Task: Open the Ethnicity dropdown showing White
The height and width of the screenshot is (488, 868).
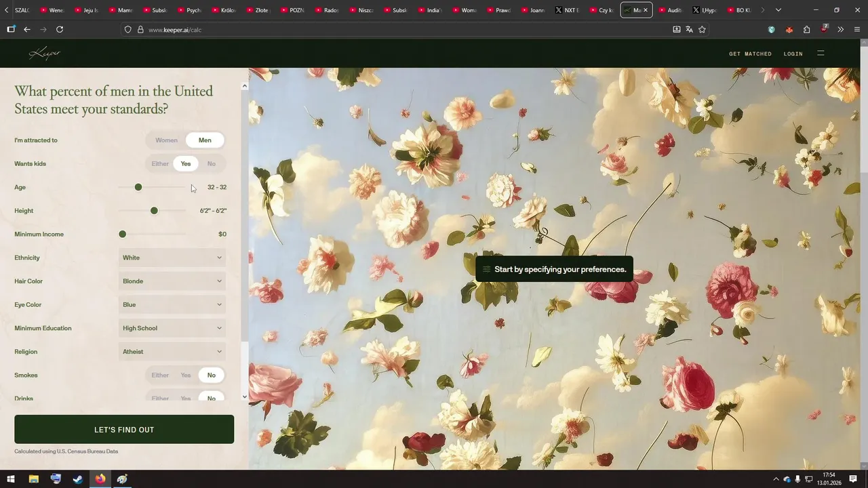Action: pos(172,258)
